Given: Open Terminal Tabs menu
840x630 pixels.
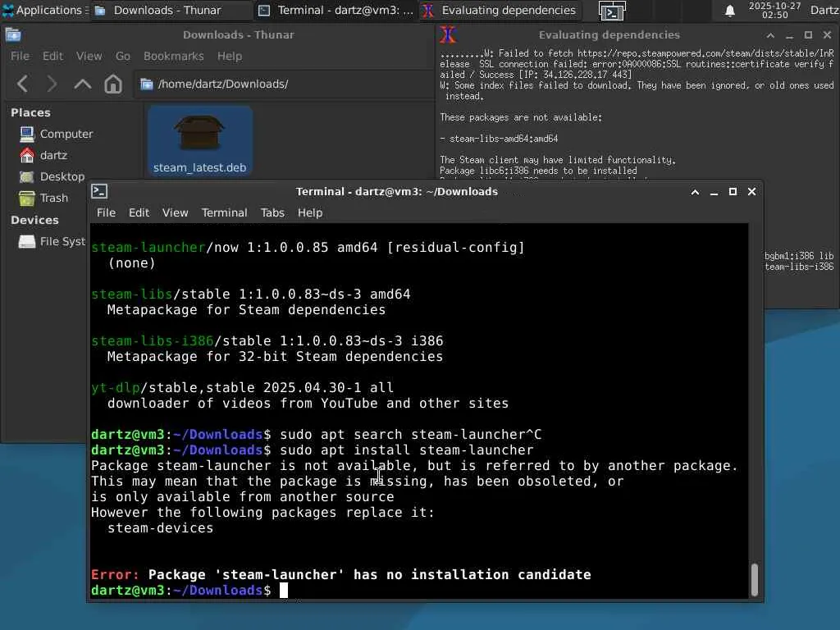Looking at the screenshot, I should (x=272, y=212).
